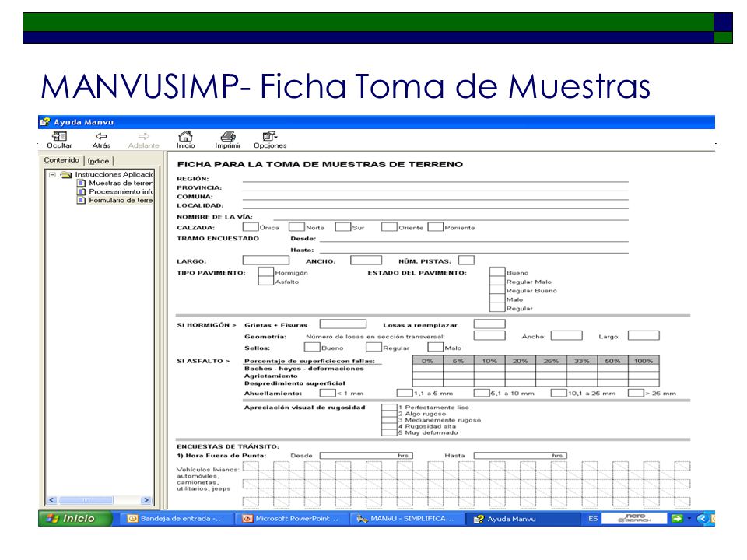The width and height of the screenshot is (747, 560).
Task: Check the Ahuellamiento > 25 mm box
Action: pos(636,393)
